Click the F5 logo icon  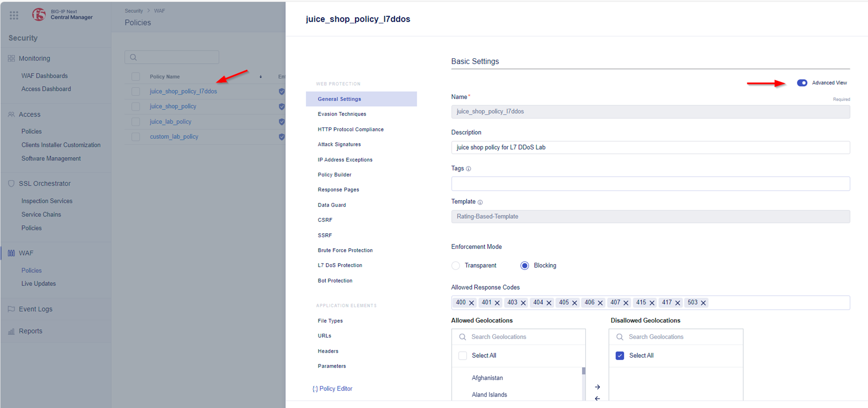pyautogui.click(x=39, y=14)
